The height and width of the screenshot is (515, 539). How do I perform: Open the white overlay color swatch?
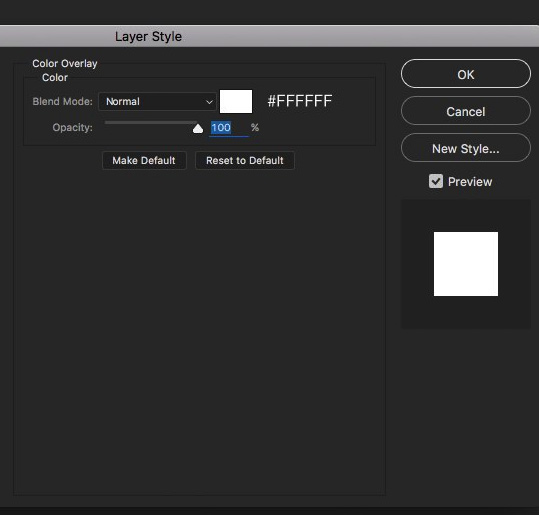(236, 101)
